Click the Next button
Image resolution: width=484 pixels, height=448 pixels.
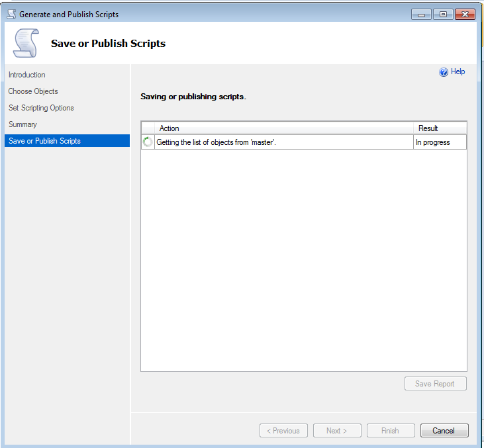pos(337,431)
